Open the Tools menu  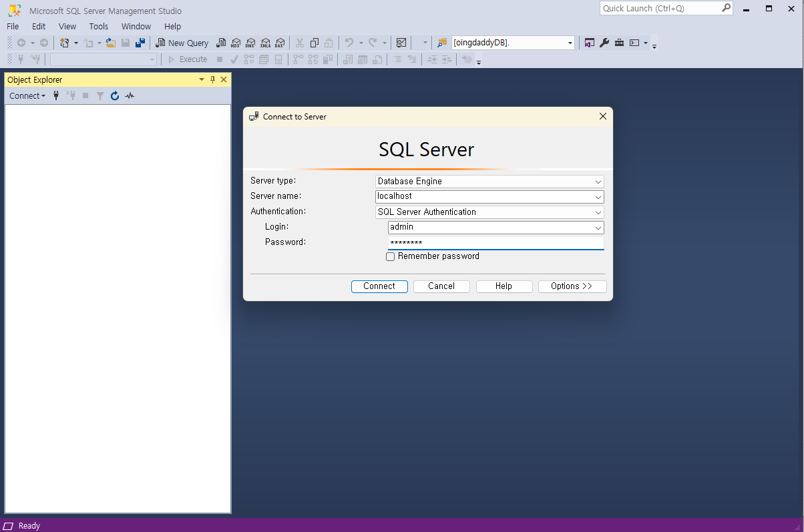coord(98,26)
